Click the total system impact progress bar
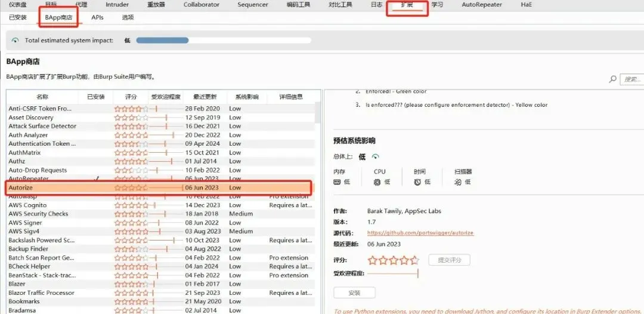The width and height of the screenshot is (644, 314). click(224, 40)
